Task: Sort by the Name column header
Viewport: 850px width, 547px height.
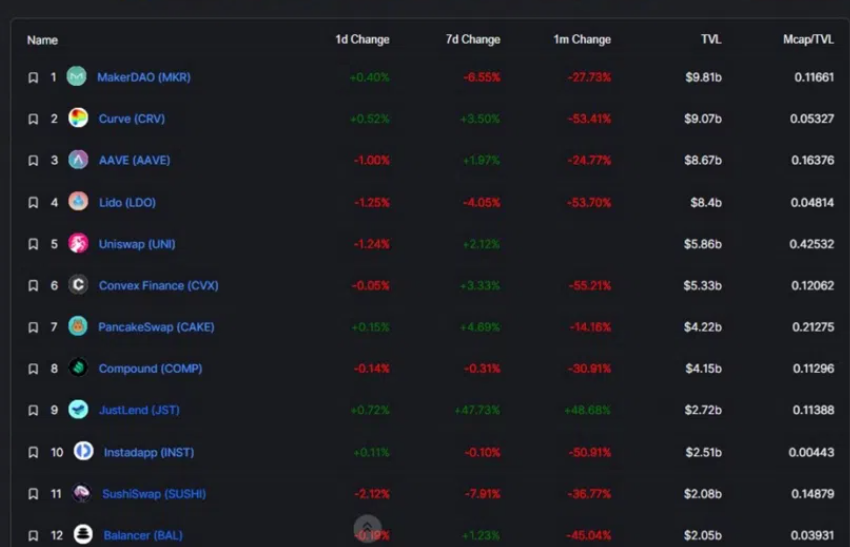Action: pos(42,40)
